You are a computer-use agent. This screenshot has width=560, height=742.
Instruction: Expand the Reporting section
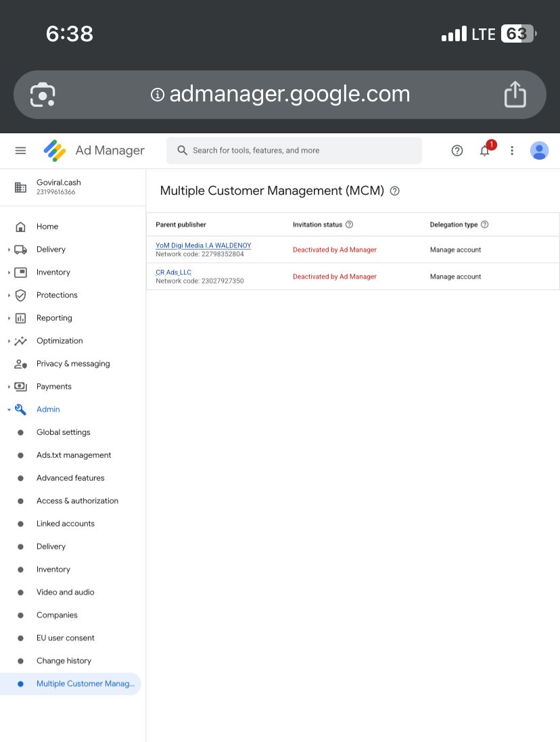click(9, 318)
